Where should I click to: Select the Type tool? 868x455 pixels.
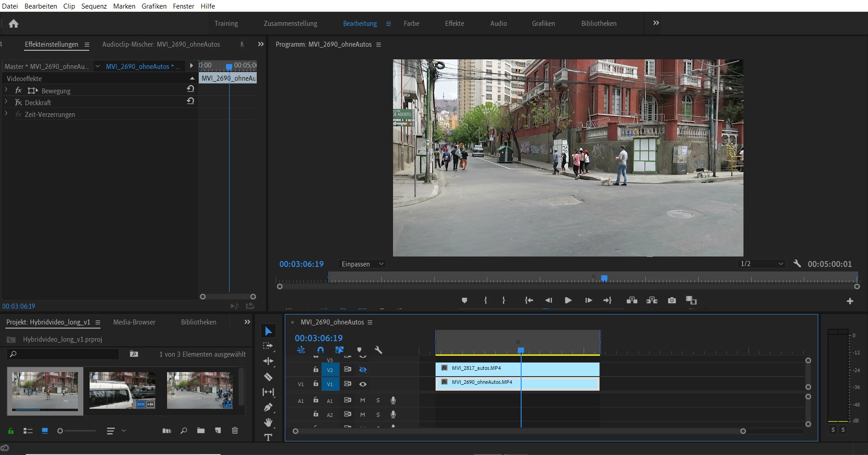[268, 437]
